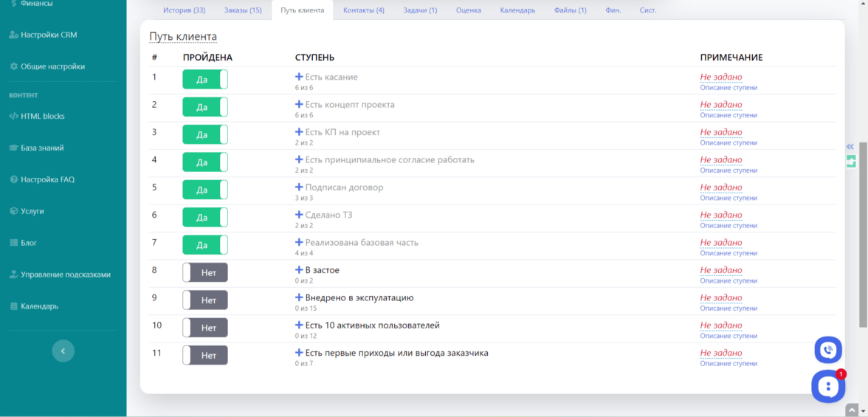Screen dimensions: 868x417
Task: Click the ПРИМЕЧАНИЕ column header
Action: (731, 58)
